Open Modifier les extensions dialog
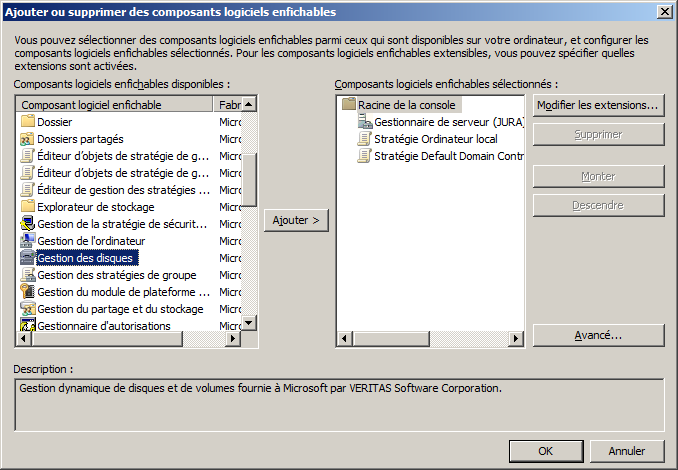The width and height of the screenshot is (678, 470). (x=598, y=105)
